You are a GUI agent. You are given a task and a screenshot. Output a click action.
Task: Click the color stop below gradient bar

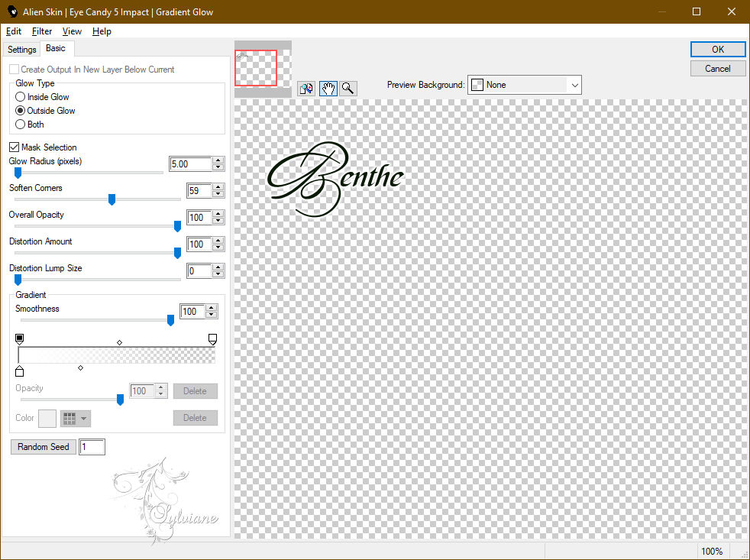tap(19, 371)
